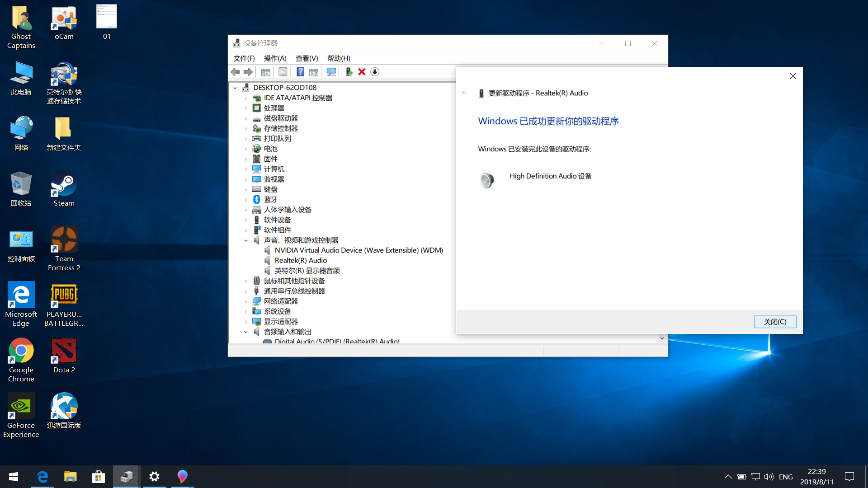Click Scan for hardware changes icon
This screenshot has width=868, height=488.
[x=331, y=72]
